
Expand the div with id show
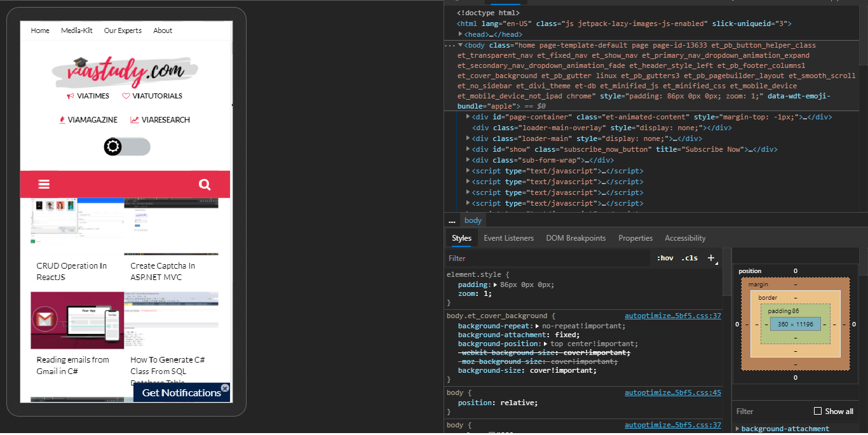point(468,149)
